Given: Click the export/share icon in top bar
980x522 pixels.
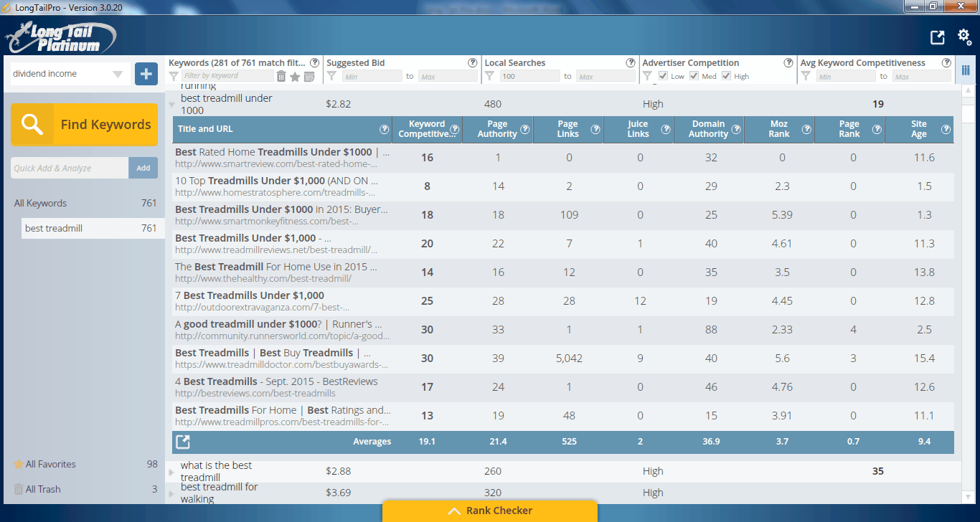Looking at the screenshot, I should click(x=937, y=37).
